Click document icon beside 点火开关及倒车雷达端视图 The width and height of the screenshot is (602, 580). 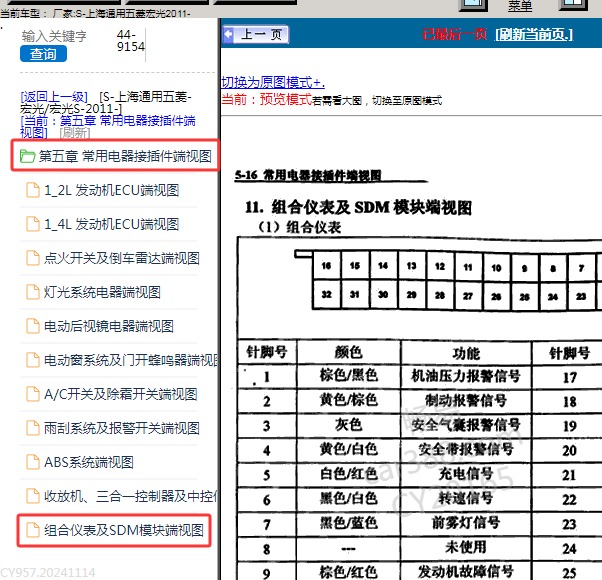tap(33, 258)
